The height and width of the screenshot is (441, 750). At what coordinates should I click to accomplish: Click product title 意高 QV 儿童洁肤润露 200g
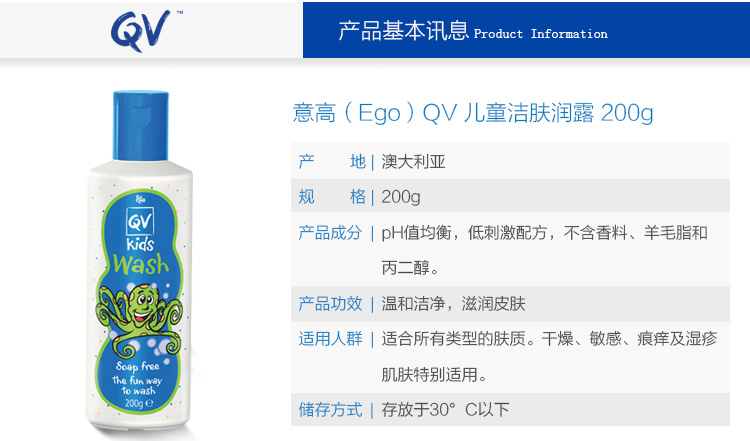pyautogui.click(x=473, y=113)
